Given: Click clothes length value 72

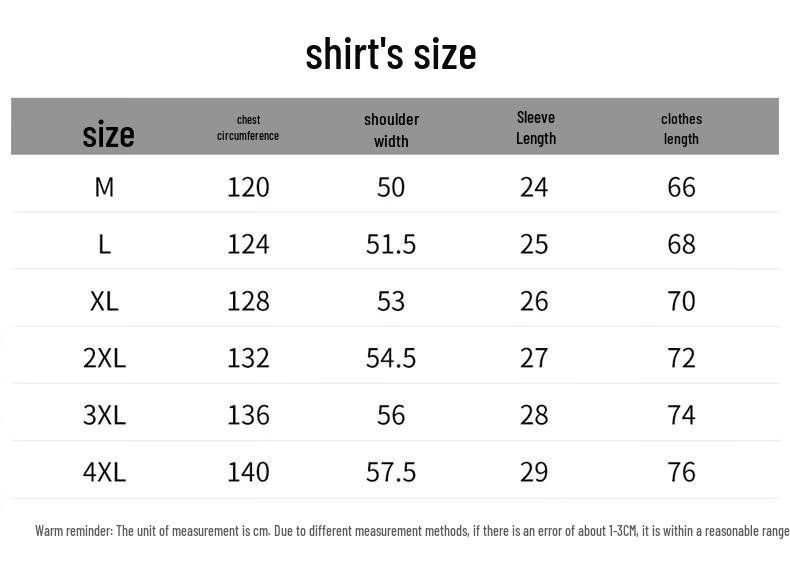Looking at the screenshot, I should (x=682, y=358).
